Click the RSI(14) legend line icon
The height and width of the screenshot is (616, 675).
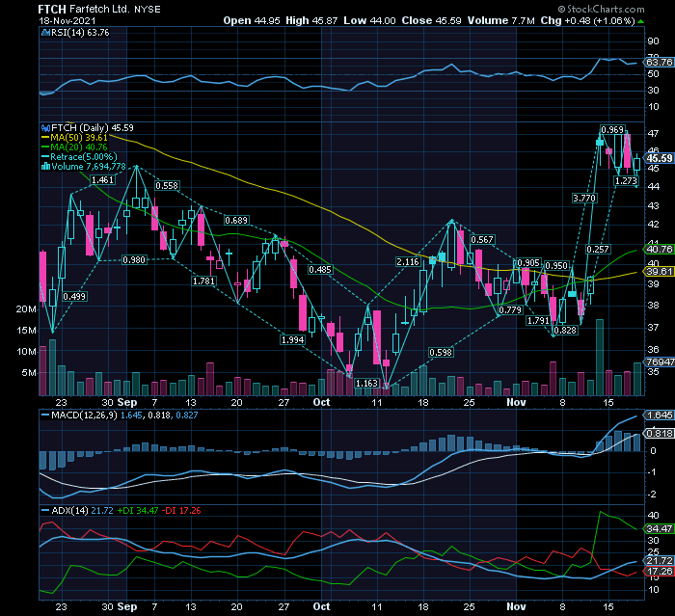[x=45, y=33]
